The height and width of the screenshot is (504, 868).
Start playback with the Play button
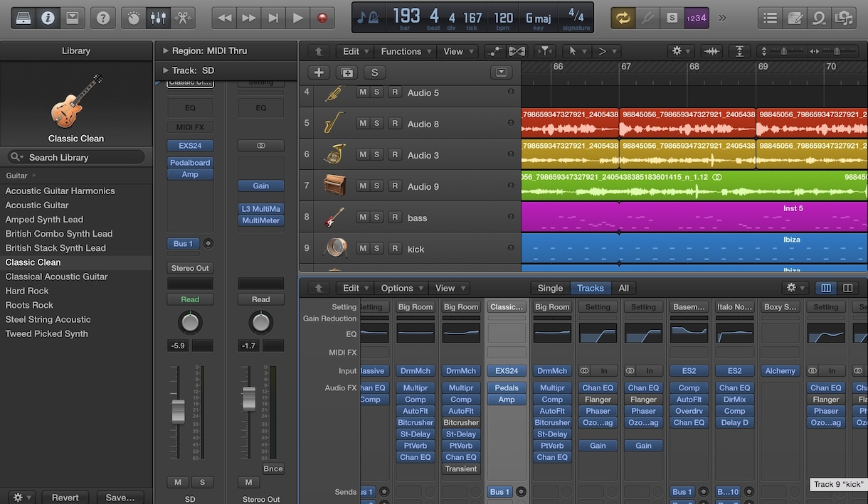tap(298, 18)
